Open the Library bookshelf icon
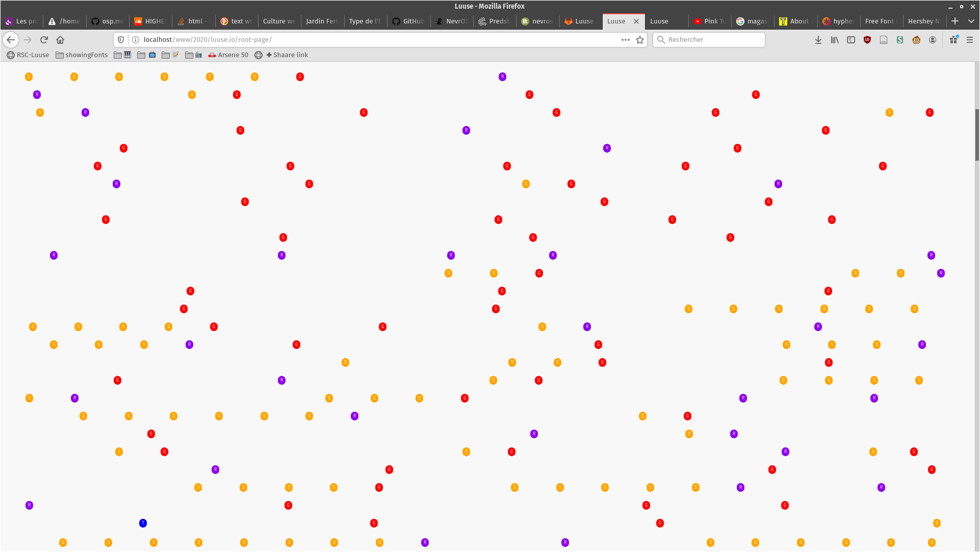980x552 pixels. [835, 40]
